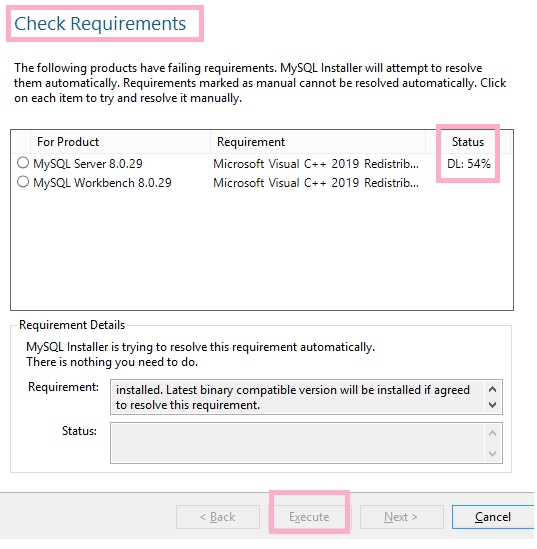The image size is (537, 549).
Task: Click the Execute button
Action: tap(309, 517)
